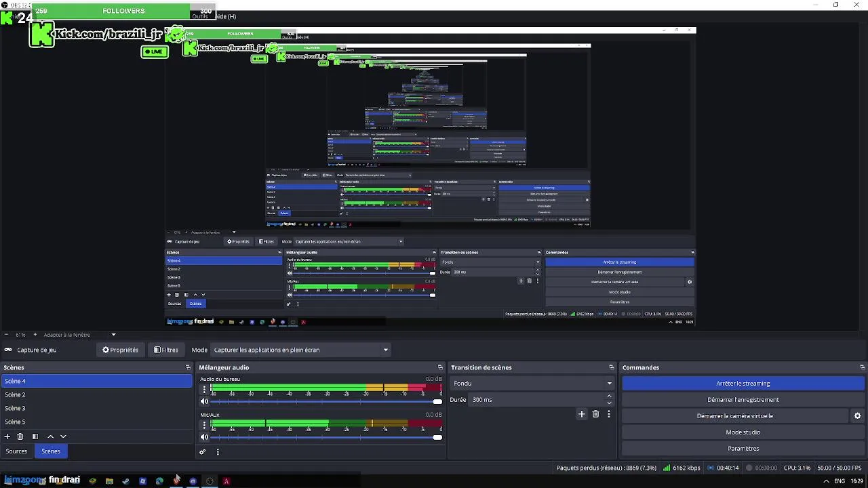The height and width of the screenshot is (488, 868).
Task: Mute the Mic/Aux channel
Action: [x=204, y=437]
